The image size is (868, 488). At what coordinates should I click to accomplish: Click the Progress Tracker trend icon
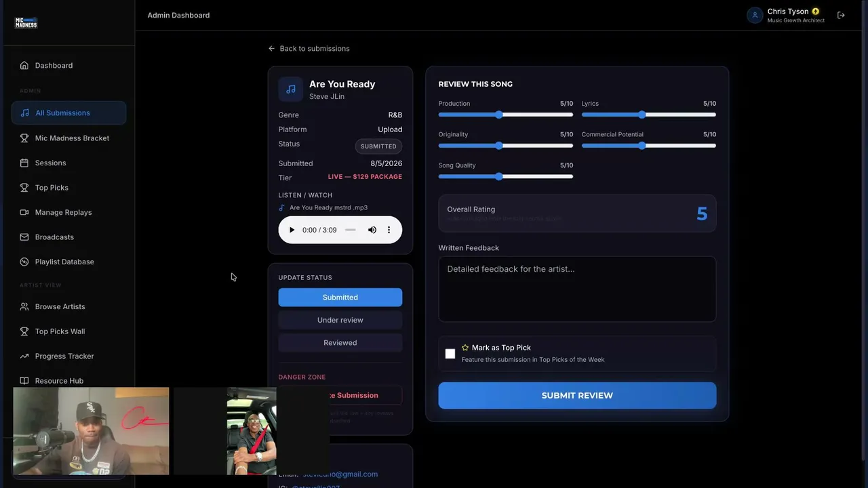24,357
